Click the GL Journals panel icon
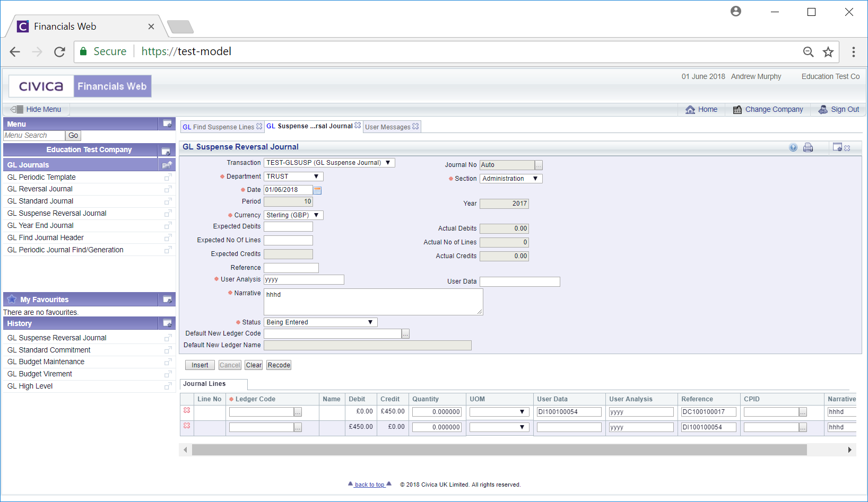 (x=167, y=165)
